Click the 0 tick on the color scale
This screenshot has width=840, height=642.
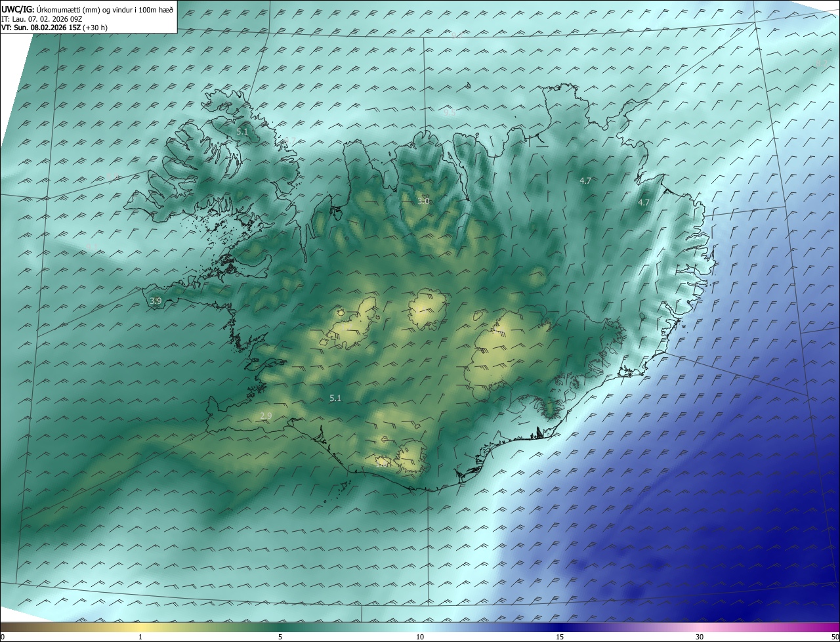[3, 637]
